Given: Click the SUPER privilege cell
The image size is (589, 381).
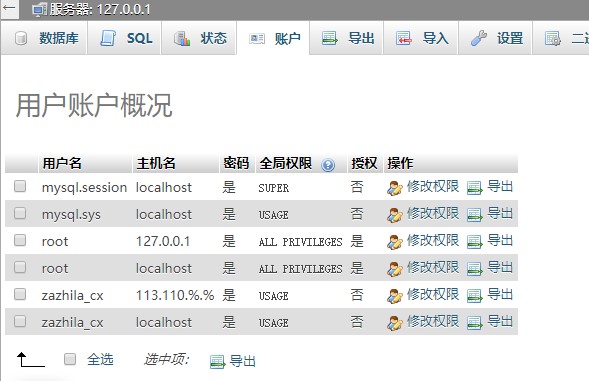Looking at the screenshot, I should (x=273, y=188).
